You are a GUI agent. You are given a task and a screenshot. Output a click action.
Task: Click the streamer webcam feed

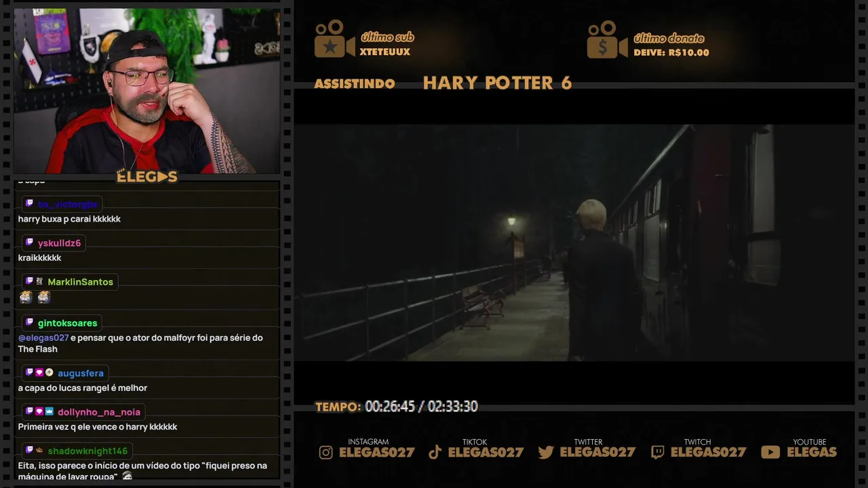coord(147,91)
